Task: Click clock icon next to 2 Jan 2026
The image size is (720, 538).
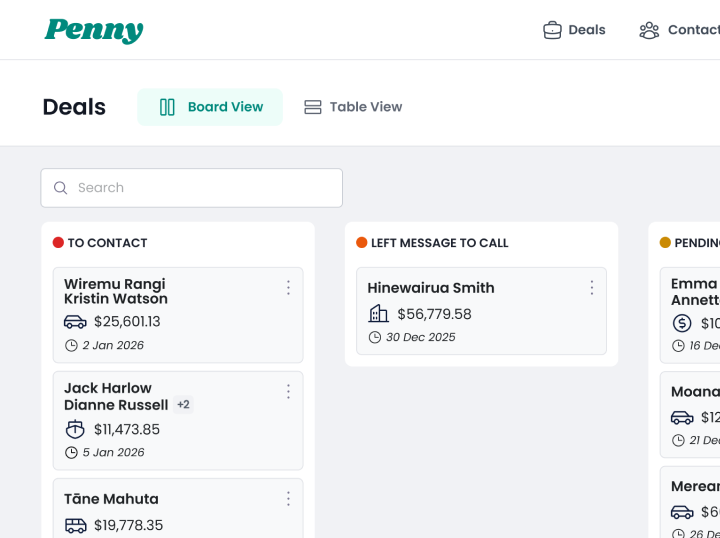Action: 71,345
